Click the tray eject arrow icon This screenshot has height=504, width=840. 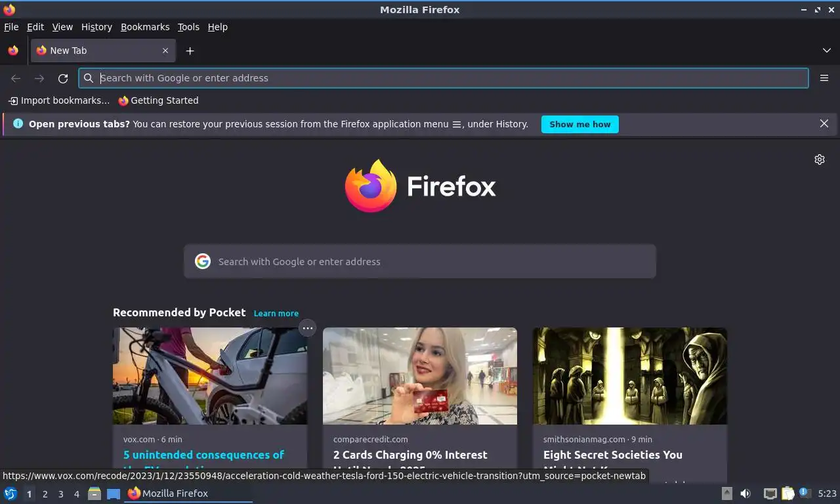726,493
